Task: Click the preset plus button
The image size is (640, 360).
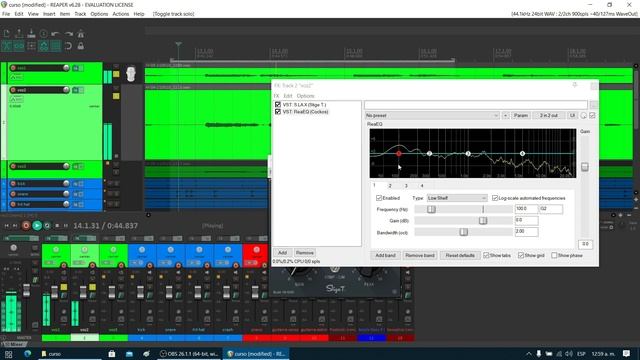Action: 505,116
